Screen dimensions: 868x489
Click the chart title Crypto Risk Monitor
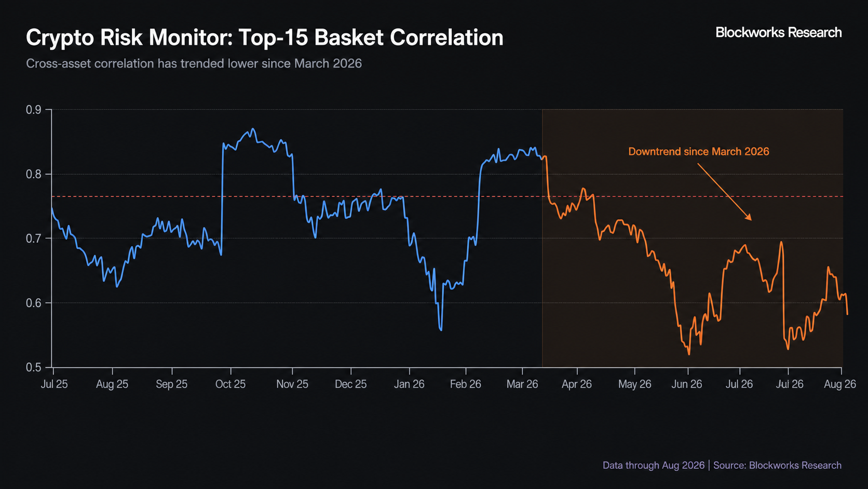point(265,38)
